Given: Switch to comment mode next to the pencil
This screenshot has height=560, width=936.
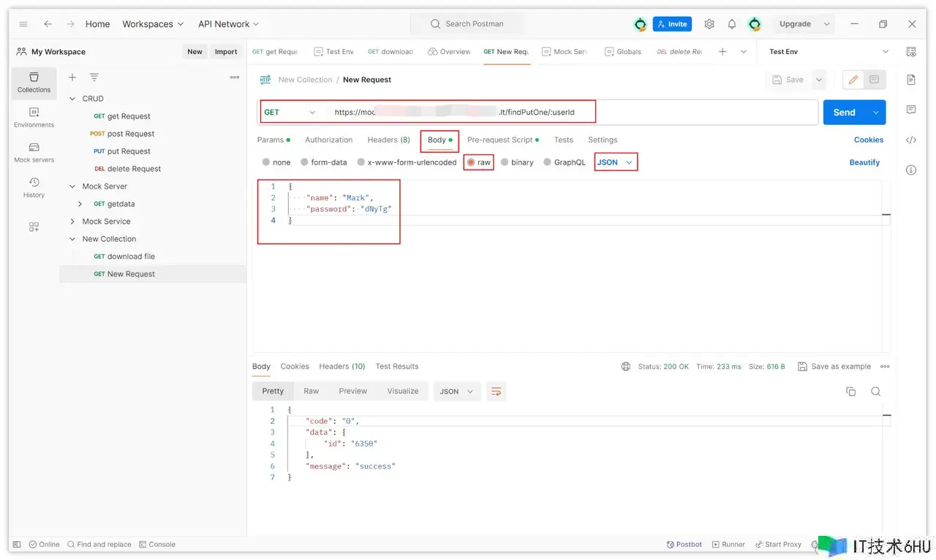Looking at the screenshot, I should click(x=874, y=80).
